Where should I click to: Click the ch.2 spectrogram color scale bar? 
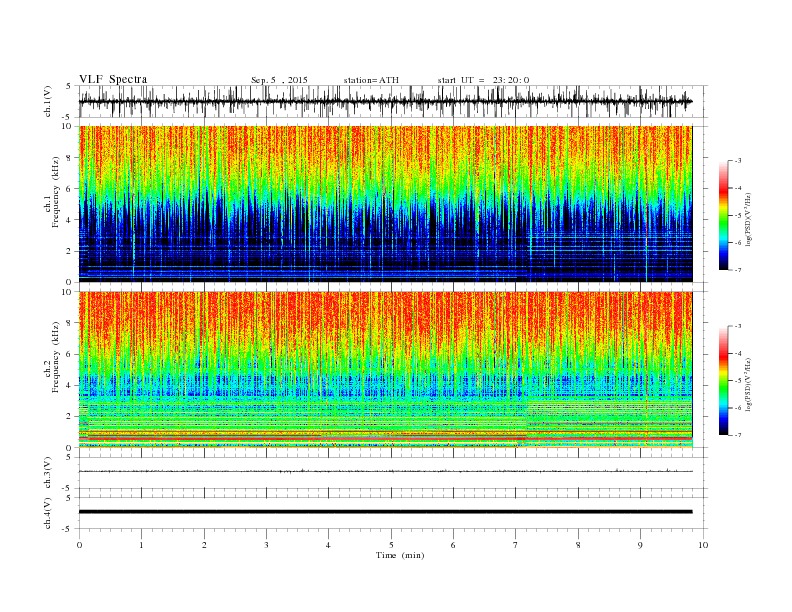723,381
